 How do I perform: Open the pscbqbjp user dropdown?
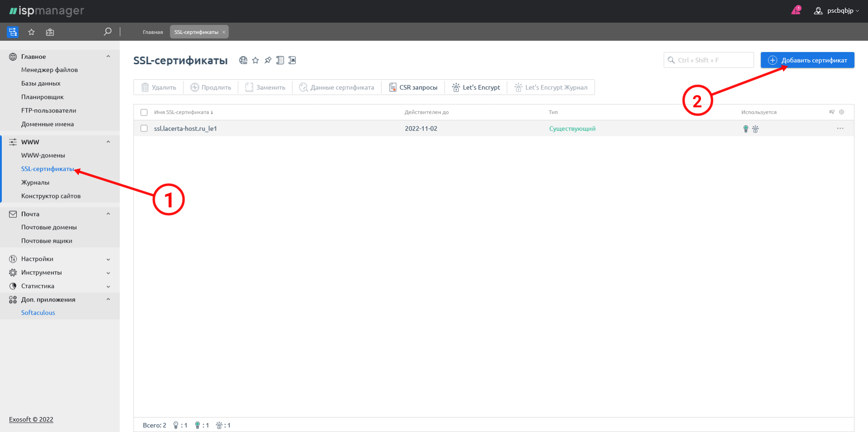(x=843, y=10)
